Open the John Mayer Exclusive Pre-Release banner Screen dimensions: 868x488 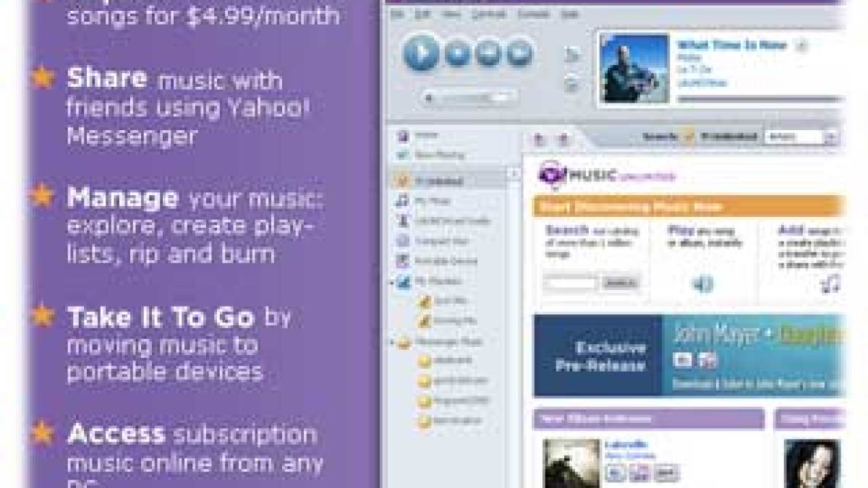point(689,355)
